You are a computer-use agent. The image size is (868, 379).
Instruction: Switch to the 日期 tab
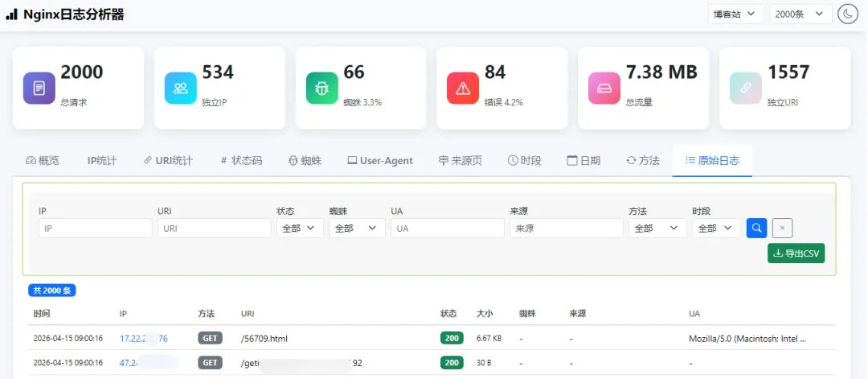click(584, 161)
